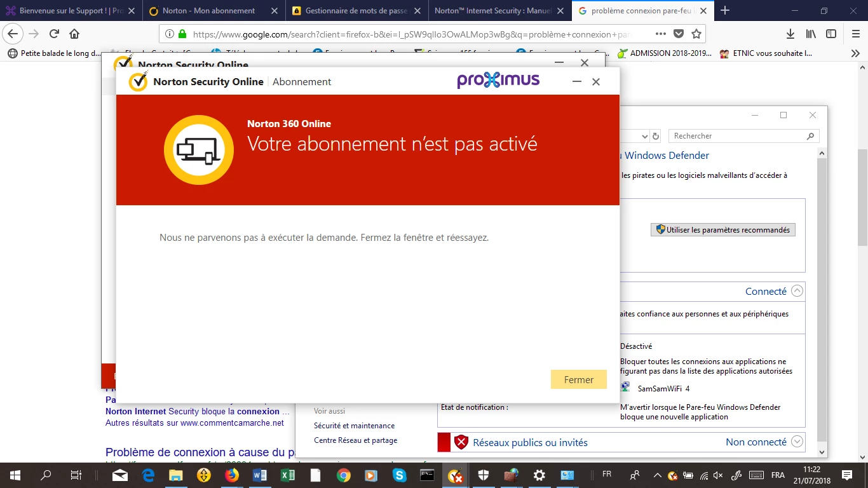
Task: Bookmark this page with the star icon
Action: pyautogui.click(x=696, y=34)
